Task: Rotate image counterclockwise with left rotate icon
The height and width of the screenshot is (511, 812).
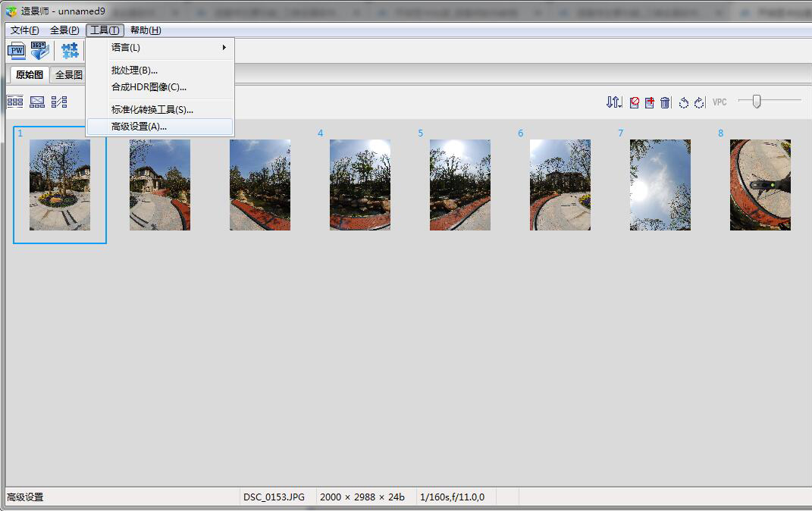Action: (683, 102)
